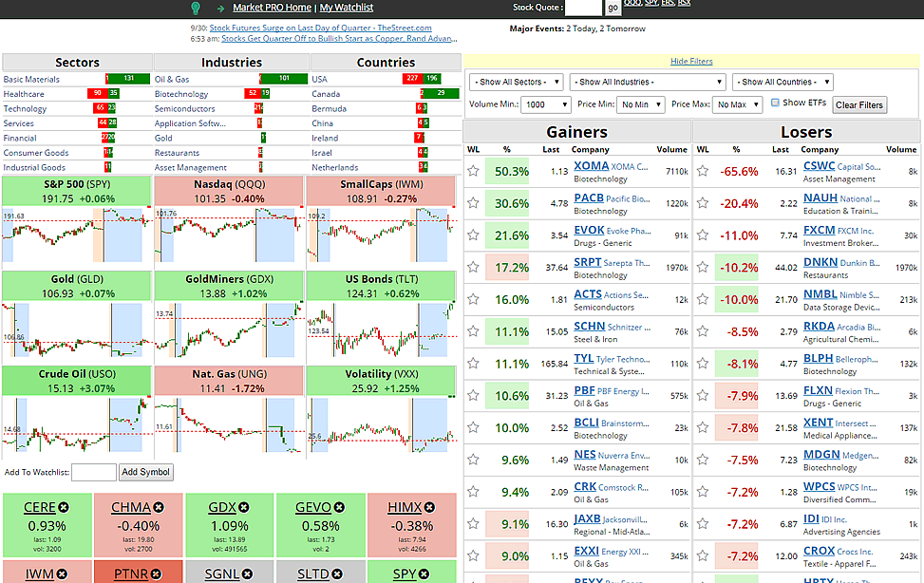Open My Watchlist link
This screenshot has width=924, height=583.
point(347,8)
